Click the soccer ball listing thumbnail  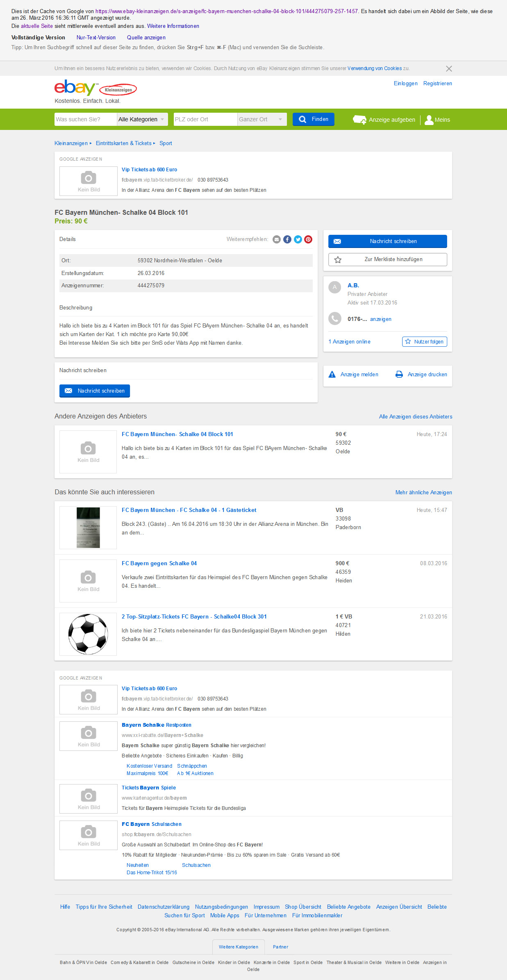(88, 634)
